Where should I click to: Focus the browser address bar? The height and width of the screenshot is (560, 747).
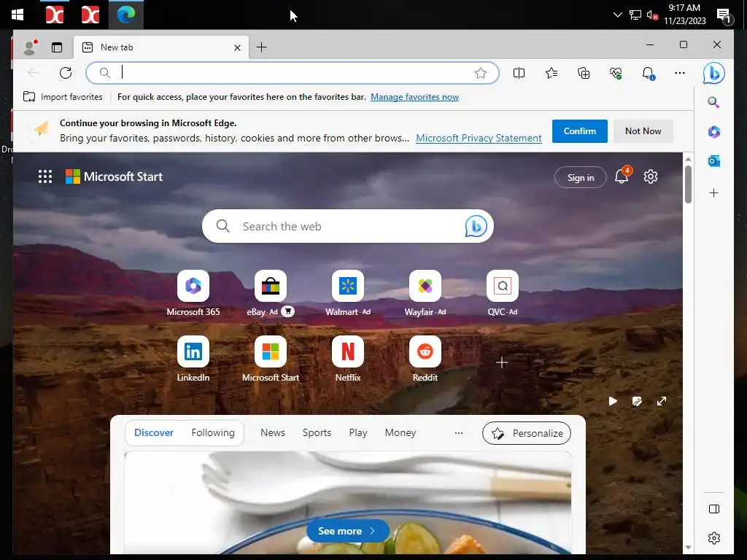(x=293, y=73)
